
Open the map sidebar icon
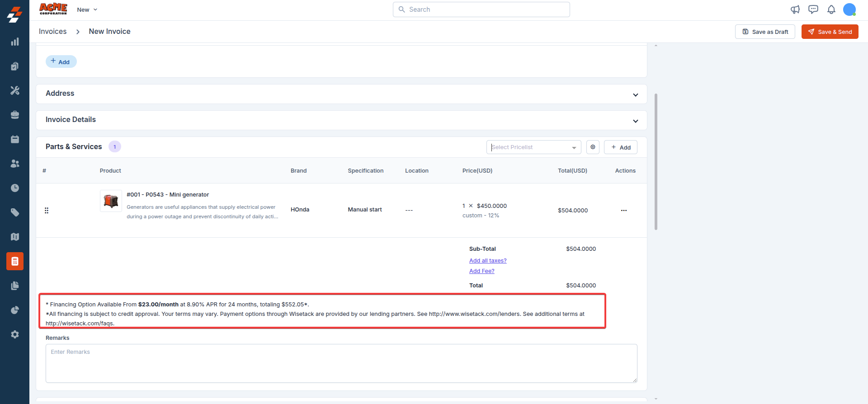pos(15,237)
